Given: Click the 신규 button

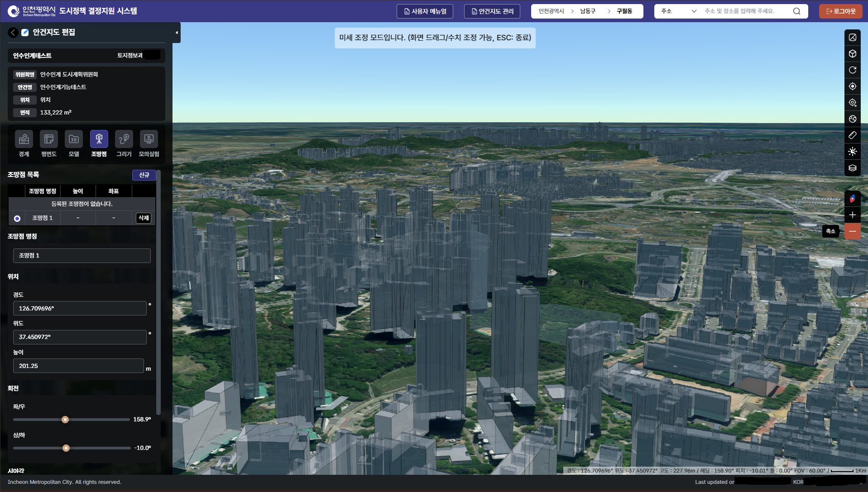Looking at the screenshot, I should click(x=144, y=175).
